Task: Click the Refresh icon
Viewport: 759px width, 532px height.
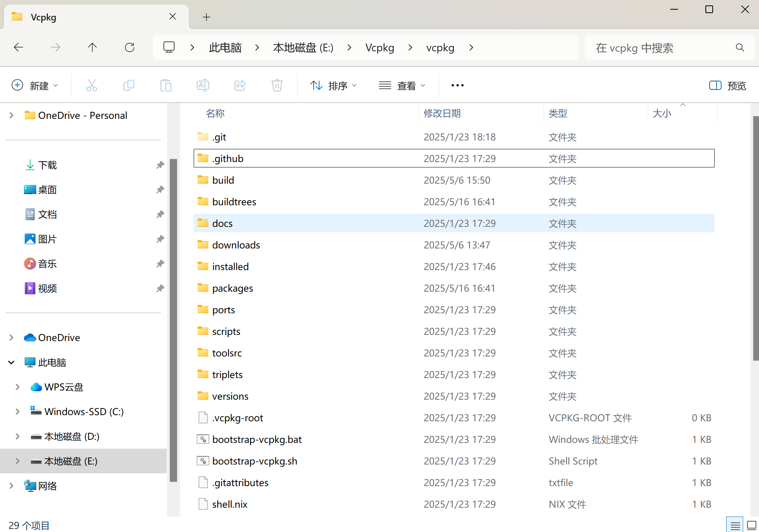Action: (x=130, y=47)
